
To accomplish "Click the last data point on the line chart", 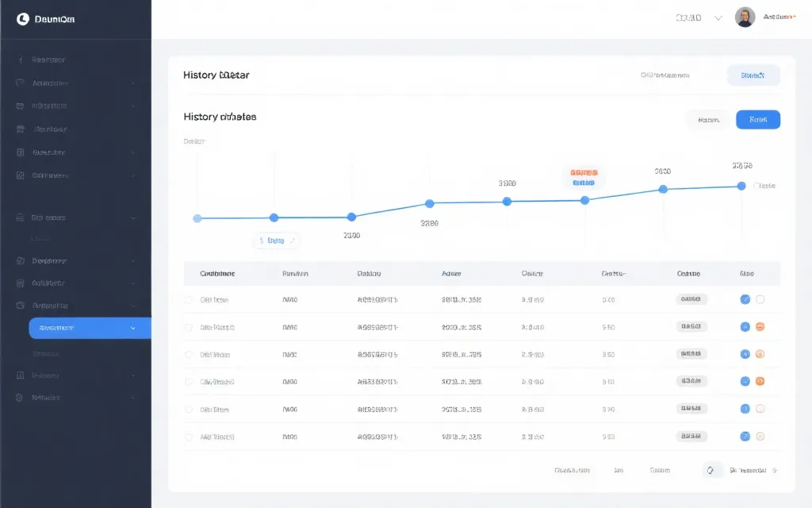I will pos(741,186).
